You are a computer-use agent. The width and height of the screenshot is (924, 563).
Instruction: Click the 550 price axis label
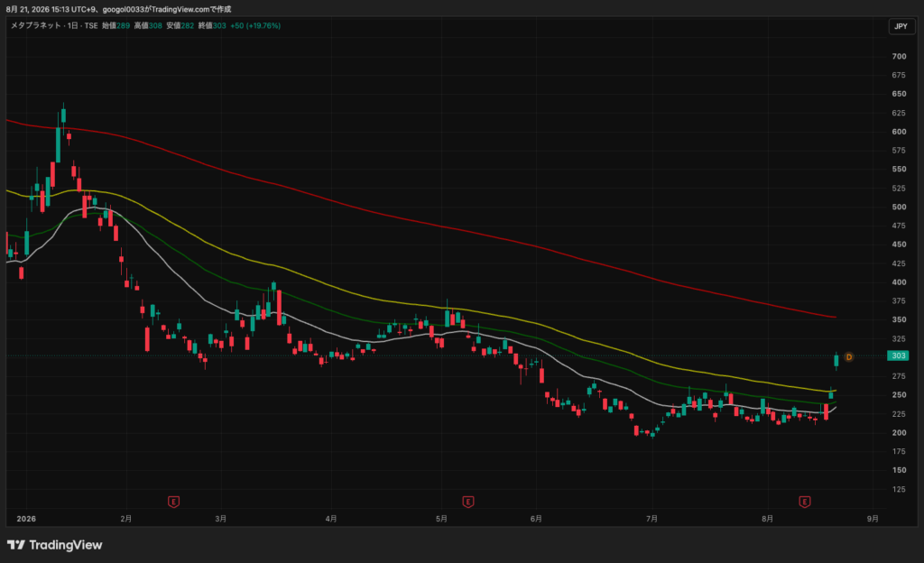coord(900,169)
